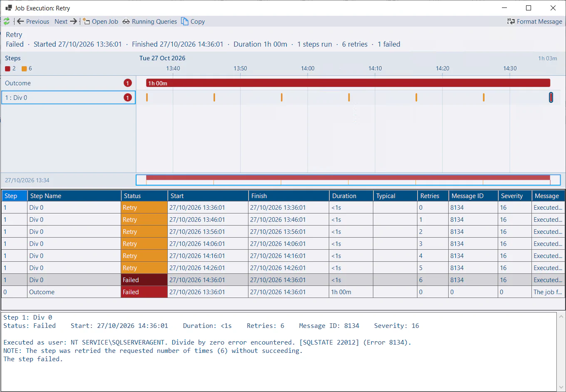
Task: Click the Copy toolbar icon
Action: click(x=185, y=21)
